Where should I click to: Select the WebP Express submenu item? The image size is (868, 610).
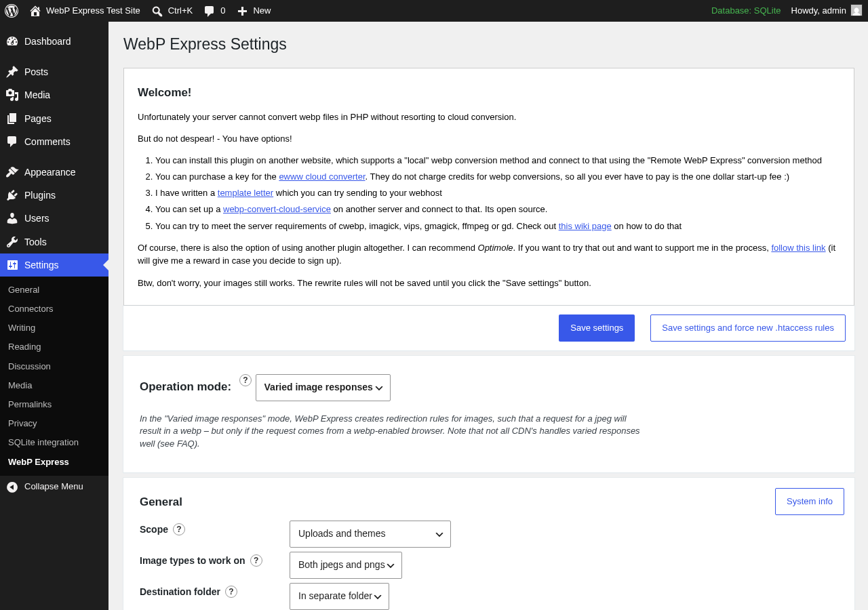[39, 462]
